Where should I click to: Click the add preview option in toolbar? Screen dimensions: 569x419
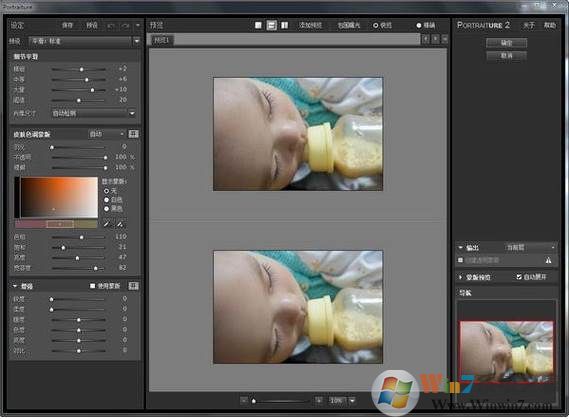pyautogui.click(x=310, y=25)
